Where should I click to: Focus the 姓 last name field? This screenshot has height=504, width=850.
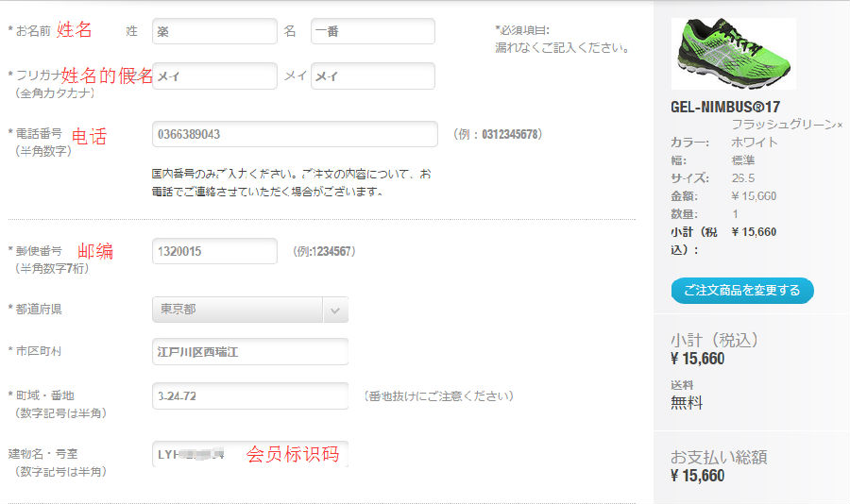click(x=214, y=31)
